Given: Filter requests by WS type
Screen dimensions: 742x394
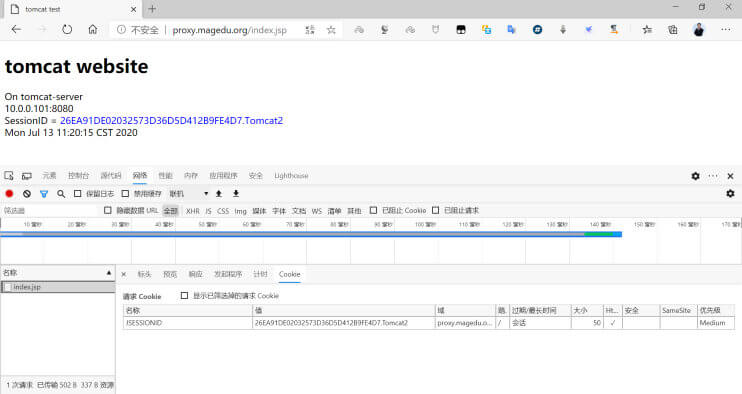Looking at the screenshot, I should point(317,211).
